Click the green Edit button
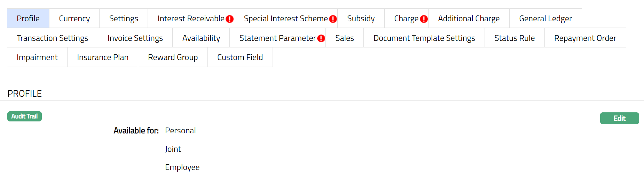 pyautogui.click(x=619, y=118)
